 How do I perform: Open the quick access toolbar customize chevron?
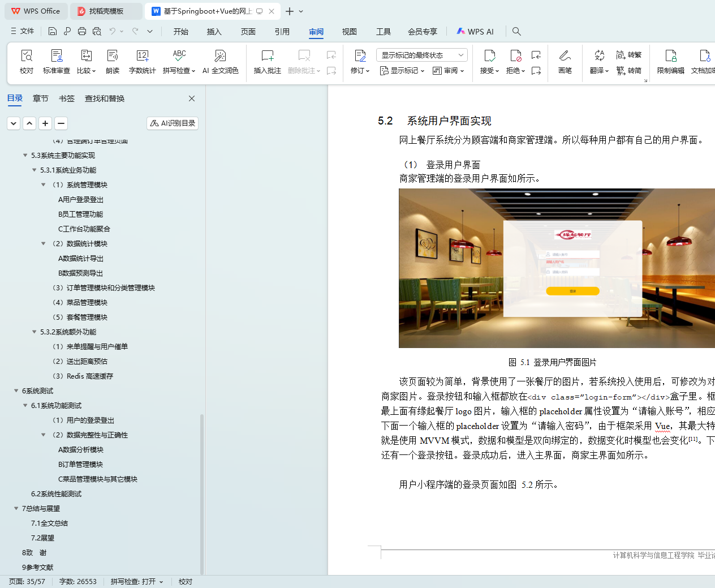(150, 31)
